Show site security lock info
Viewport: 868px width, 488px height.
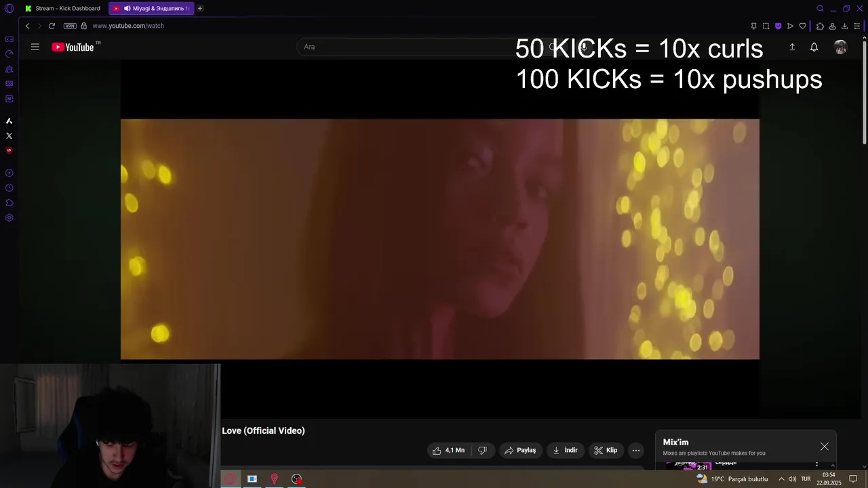(x=84, y=26)
